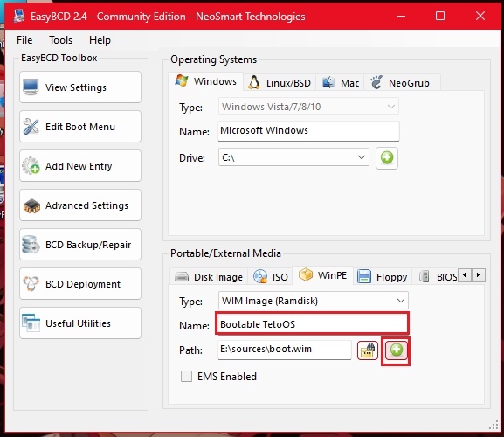Add the Windows entry with the green plus

coord(387,158)
